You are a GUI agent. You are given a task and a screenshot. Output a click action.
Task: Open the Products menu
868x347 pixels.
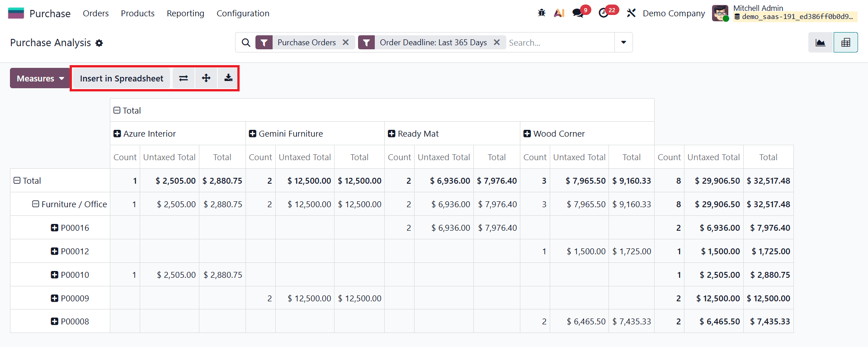pyautogui.click(x=137, y=13)
